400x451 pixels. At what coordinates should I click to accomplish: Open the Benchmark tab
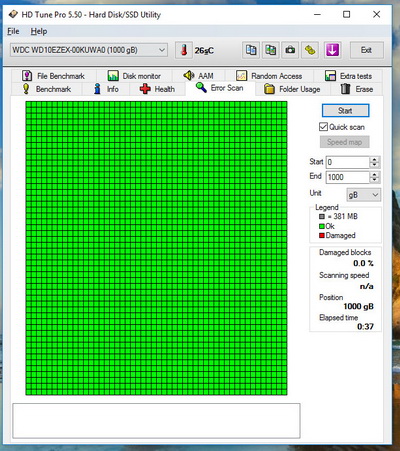click(x=46, y=89)
